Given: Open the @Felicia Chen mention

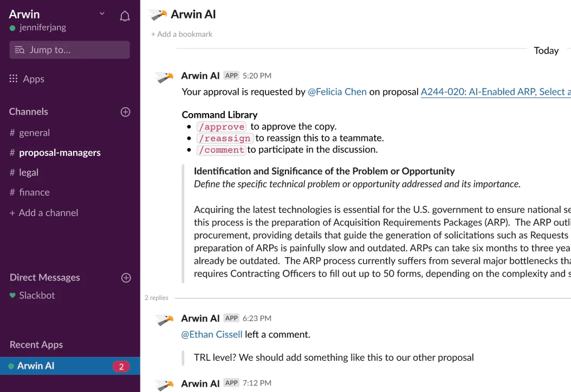Looking at the screenshot, I should point(337,92).
